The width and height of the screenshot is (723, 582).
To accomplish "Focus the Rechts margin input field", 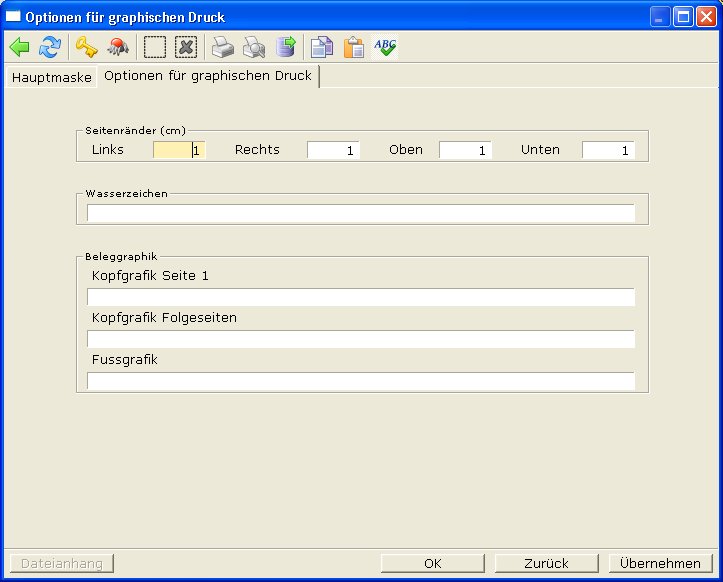I will [x=332, y=150].
